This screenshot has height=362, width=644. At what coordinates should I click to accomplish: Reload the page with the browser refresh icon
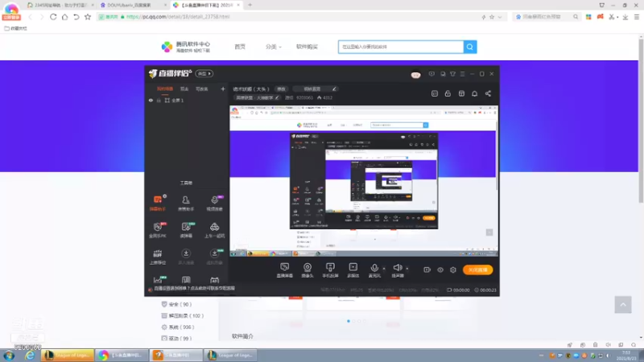click(53, 17)
